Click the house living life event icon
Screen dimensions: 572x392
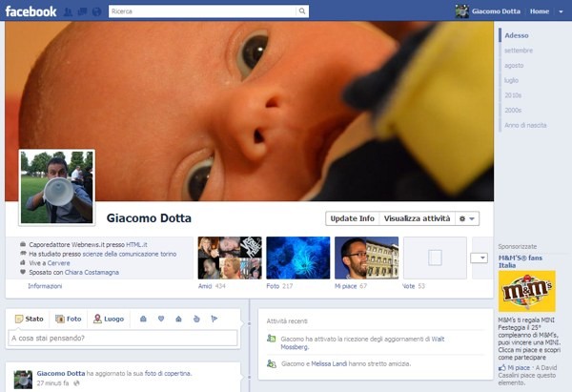[178, 319]
